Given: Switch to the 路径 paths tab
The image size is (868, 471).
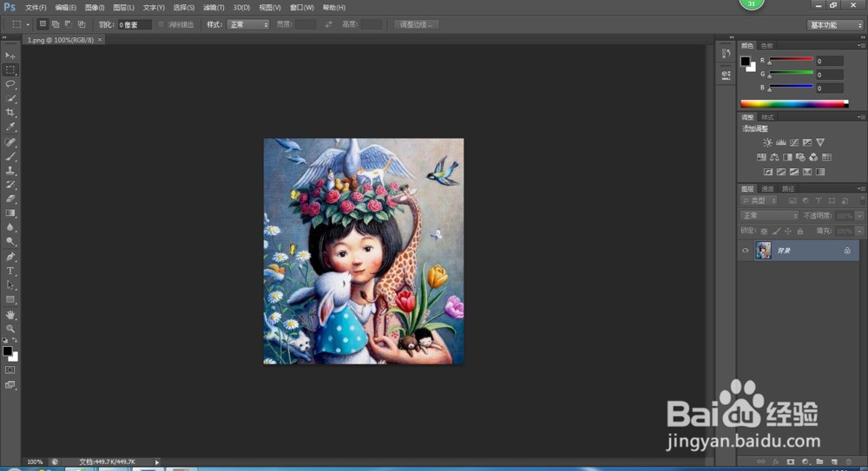Looking at the screenshot, I should click(788, 189).
